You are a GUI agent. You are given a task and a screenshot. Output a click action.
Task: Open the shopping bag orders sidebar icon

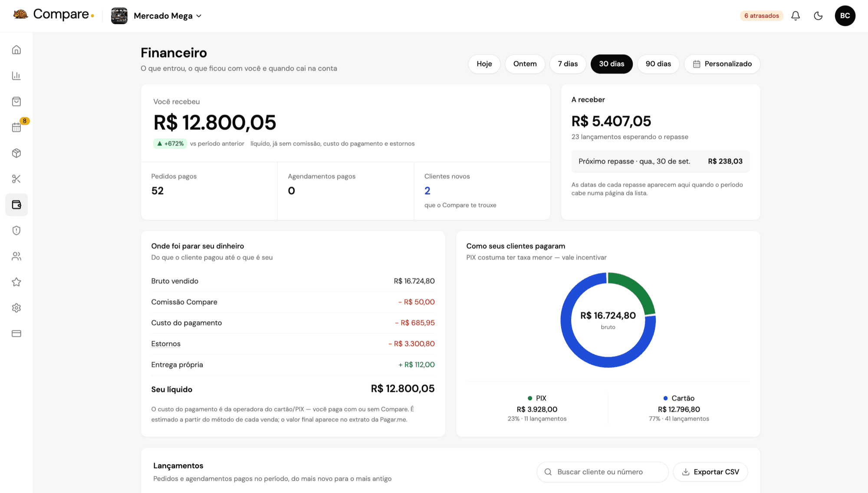pyautogui.click(x=16, y=101)
